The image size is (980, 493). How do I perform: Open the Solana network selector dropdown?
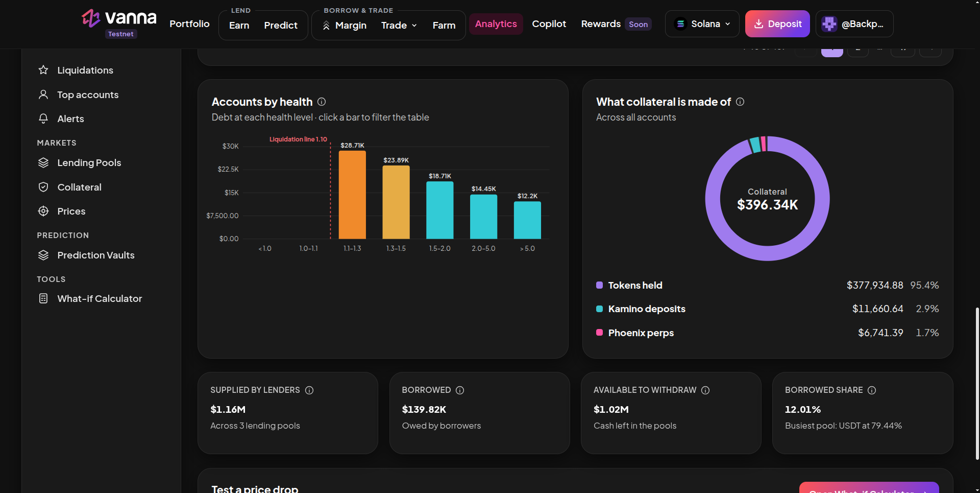[x=702, y=24]
